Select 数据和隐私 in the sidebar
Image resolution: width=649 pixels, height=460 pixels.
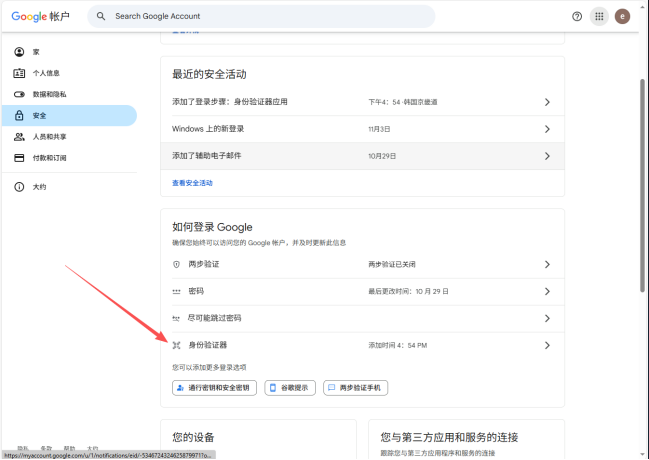tap(49, 94)
